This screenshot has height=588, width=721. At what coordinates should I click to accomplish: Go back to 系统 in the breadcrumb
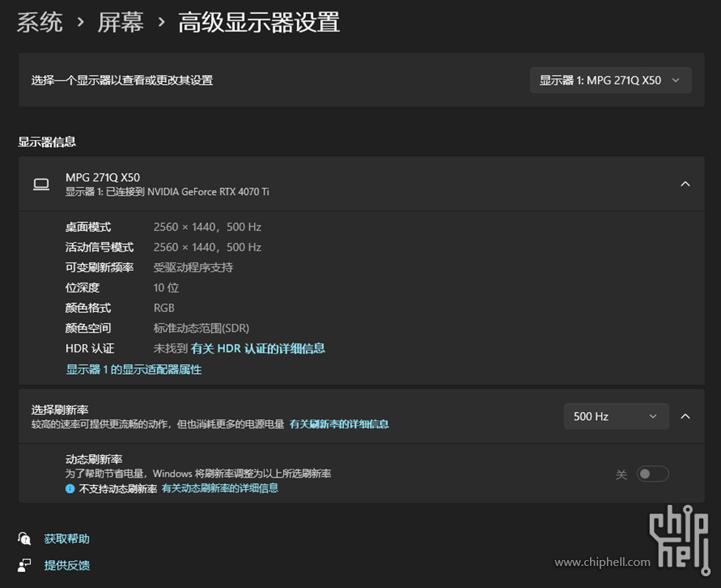point(40,23)
